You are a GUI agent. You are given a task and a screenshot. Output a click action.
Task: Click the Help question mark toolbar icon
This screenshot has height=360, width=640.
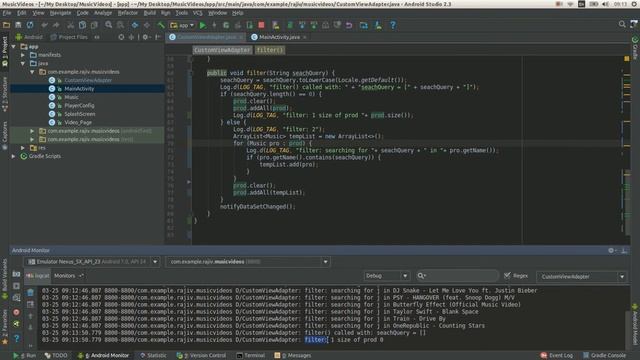point(393,25)
